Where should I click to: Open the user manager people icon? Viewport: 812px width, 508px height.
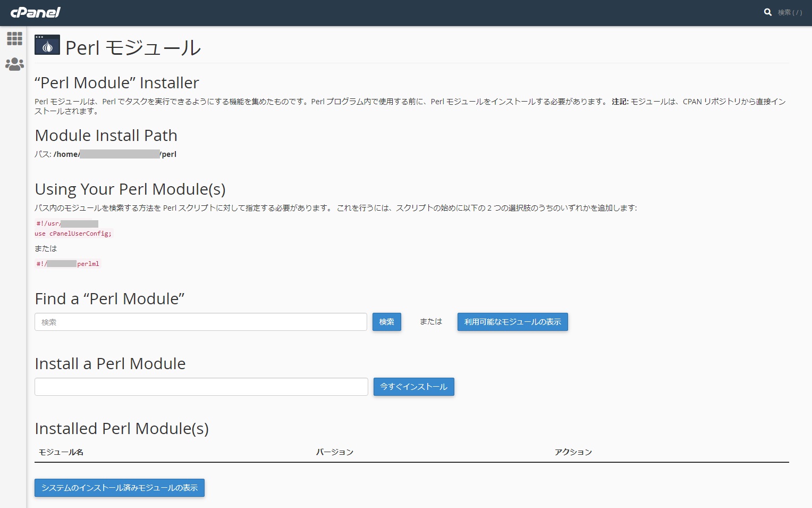pyautogui.click(x=14, y=64)
